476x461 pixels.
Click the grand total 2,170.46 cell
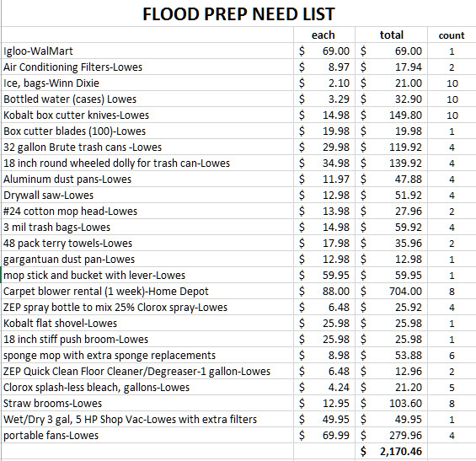click(391, 451)
